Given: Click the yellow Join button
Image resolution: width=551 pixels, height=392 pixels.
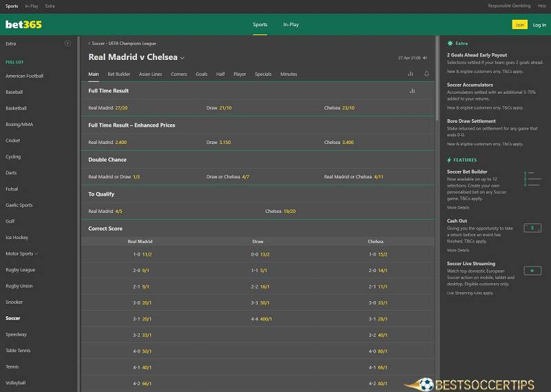Looking at the screenshot, I should click(520, 25).
